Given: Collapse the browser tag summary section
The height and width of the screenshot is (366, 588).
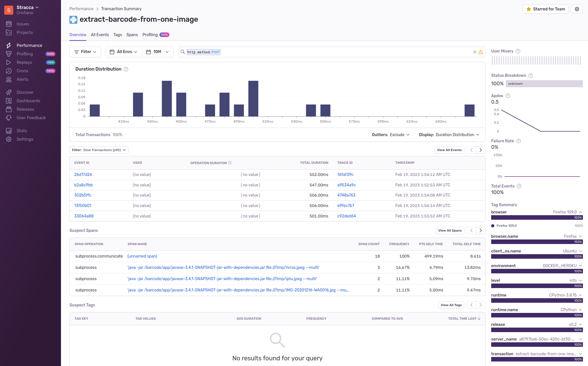Looking at the screenshot, I should tap(580, 212).
